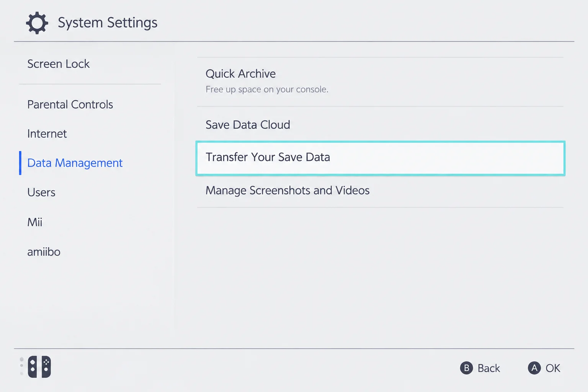The width and height of the screenshot is (588, 392).
Task: Click the System Settings title text
Action: coord(108,23)
